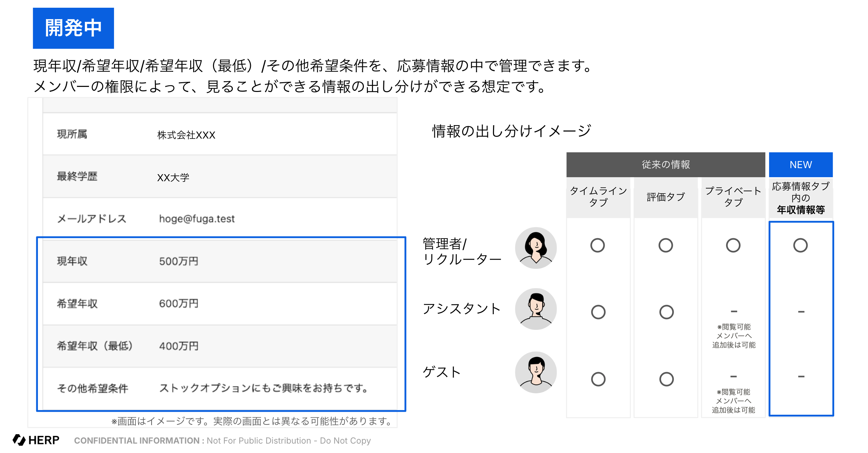Click the admin circle under タイムラインタブ
The image size is (868, 453).
597,245
